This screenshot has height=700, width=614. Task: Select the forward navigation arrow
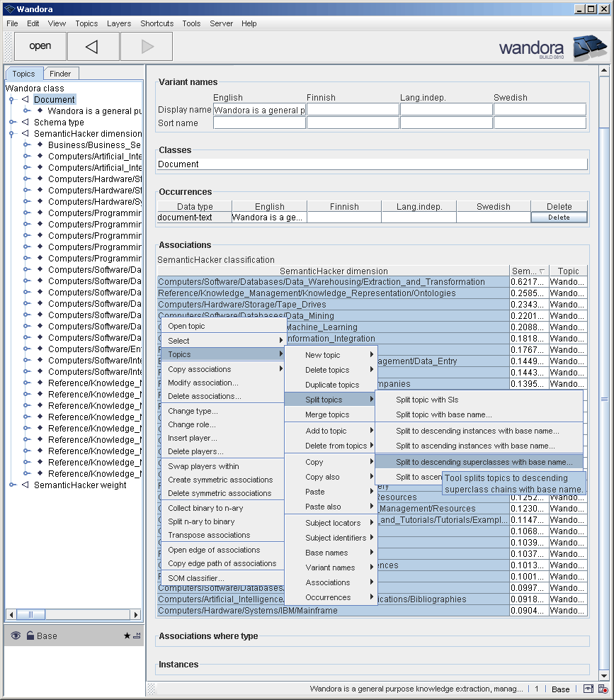tap(145, 45)
